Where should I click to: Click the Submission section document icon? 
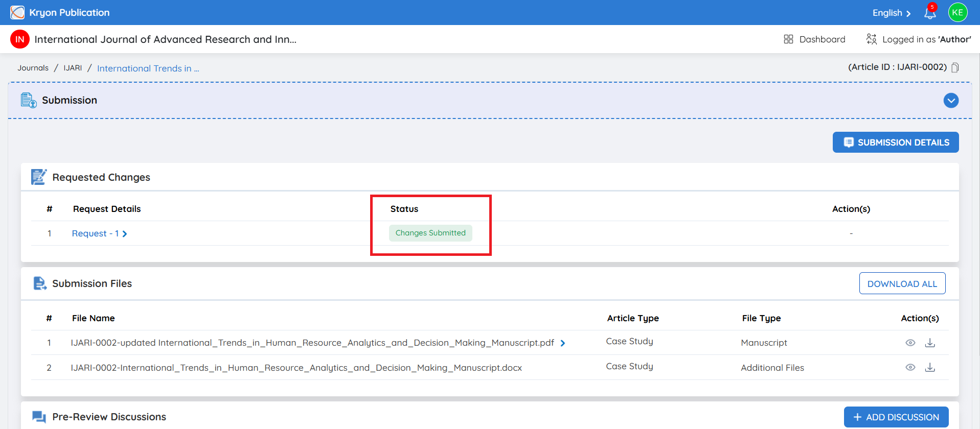29,100
